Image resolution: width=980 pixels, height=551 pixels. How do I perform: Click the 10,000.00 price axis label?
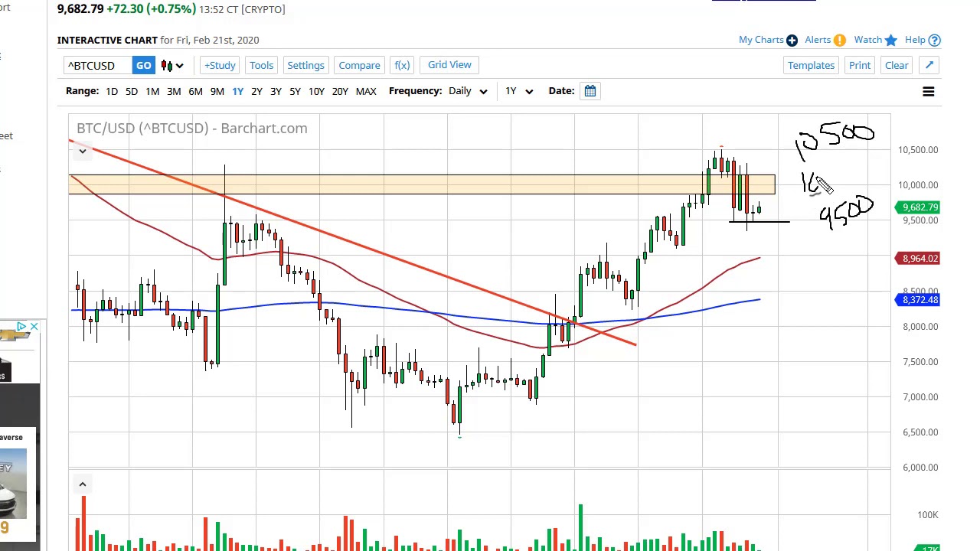[917, 185]
